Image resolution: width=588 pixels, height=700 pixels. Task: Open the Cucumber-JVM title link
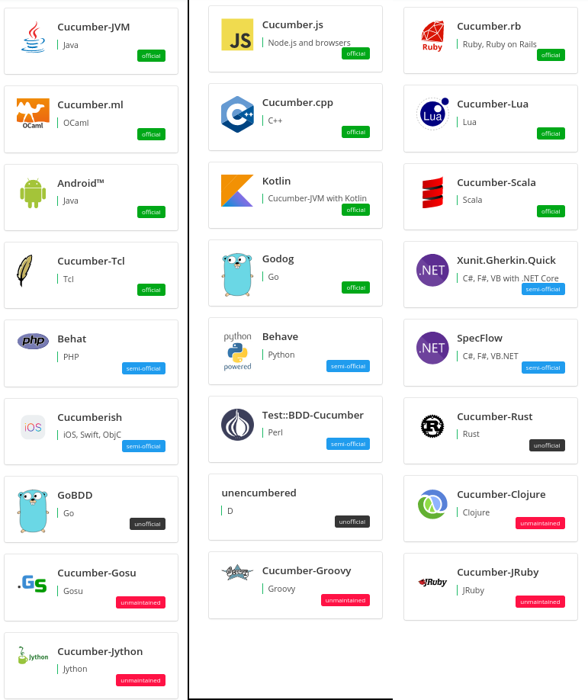click(x=93, y=27)
